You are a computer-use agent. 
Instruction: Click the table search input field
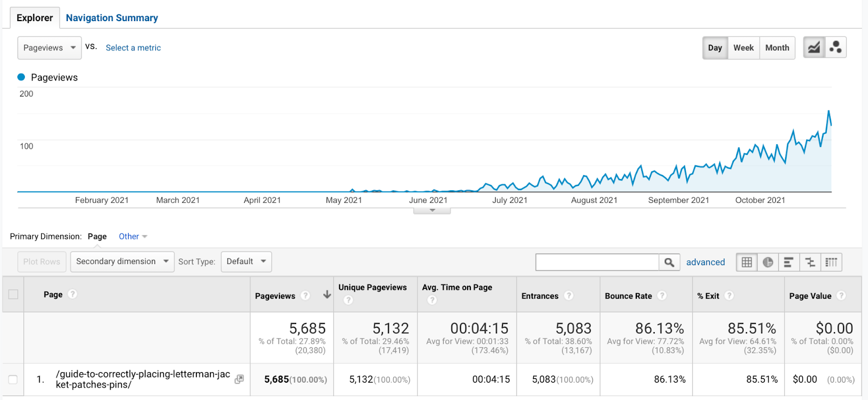(597, 262)
